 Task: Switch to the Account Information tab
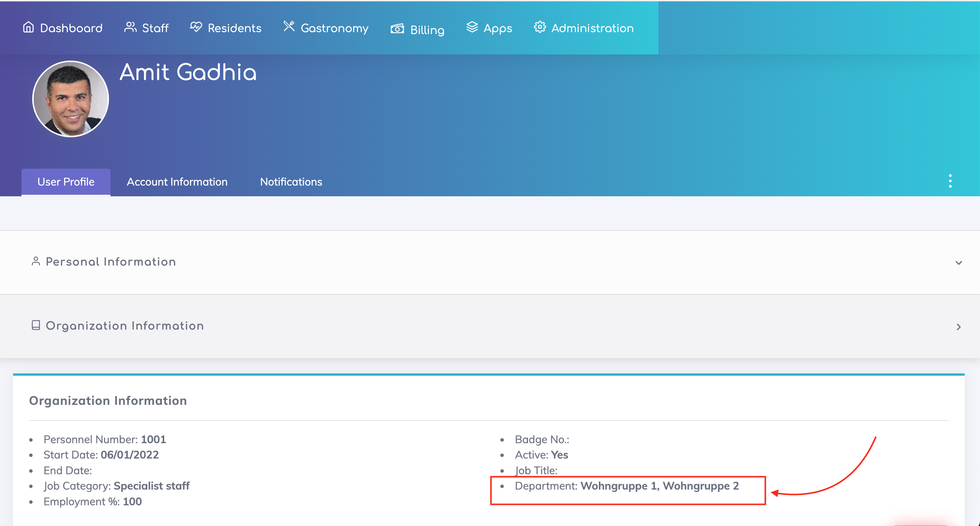(177, 182)
